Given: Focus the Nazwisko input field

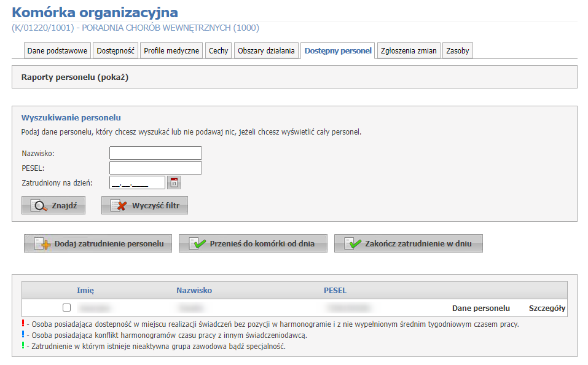Looking at the screenshot, I should click(x=155, y=153).
